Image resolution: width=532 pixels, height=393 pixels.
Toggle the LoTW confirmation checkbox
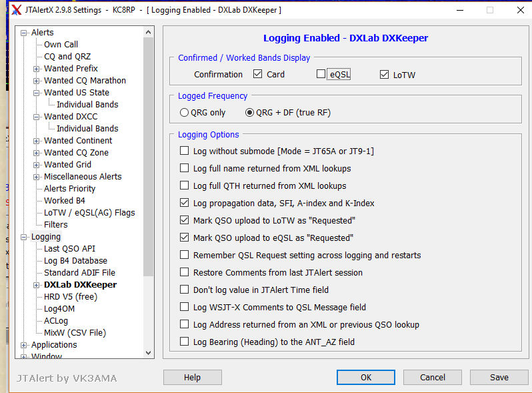coord(384,74)
